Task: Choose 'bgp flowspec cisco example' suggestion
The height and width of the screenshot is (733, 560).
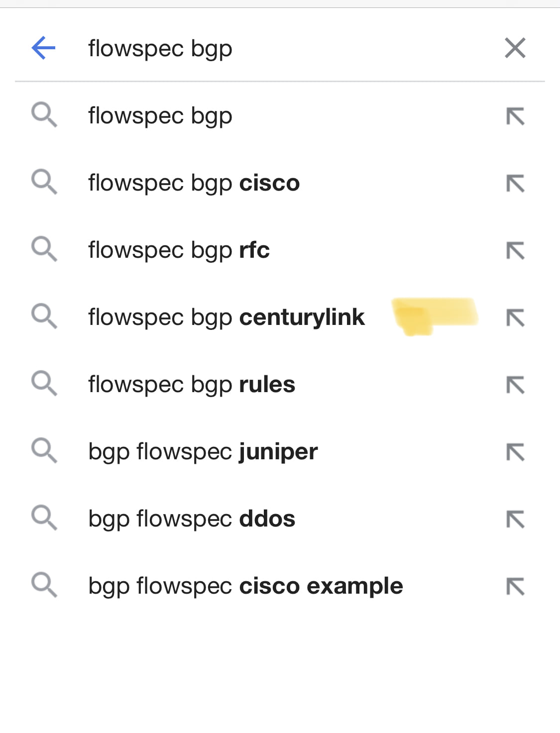Action: tap(245, 586)
